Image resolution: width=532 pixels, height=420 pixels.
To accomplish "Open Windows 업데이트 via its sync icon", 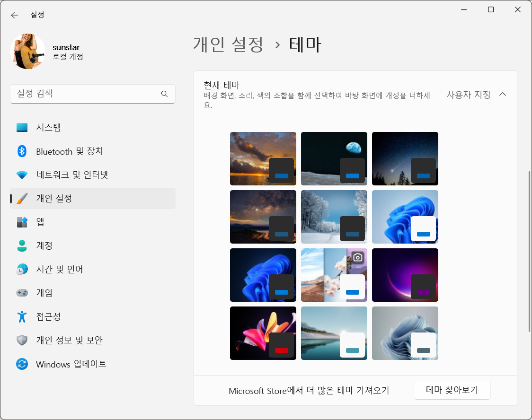I will pyautogui.click(x=21, y=364).
